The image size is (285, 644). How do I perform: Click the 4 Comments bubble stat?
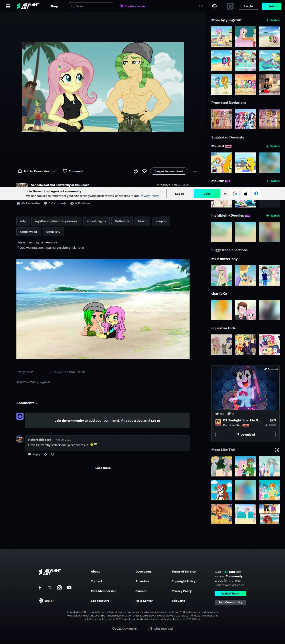pyautogui.click(x=55, y=203)
